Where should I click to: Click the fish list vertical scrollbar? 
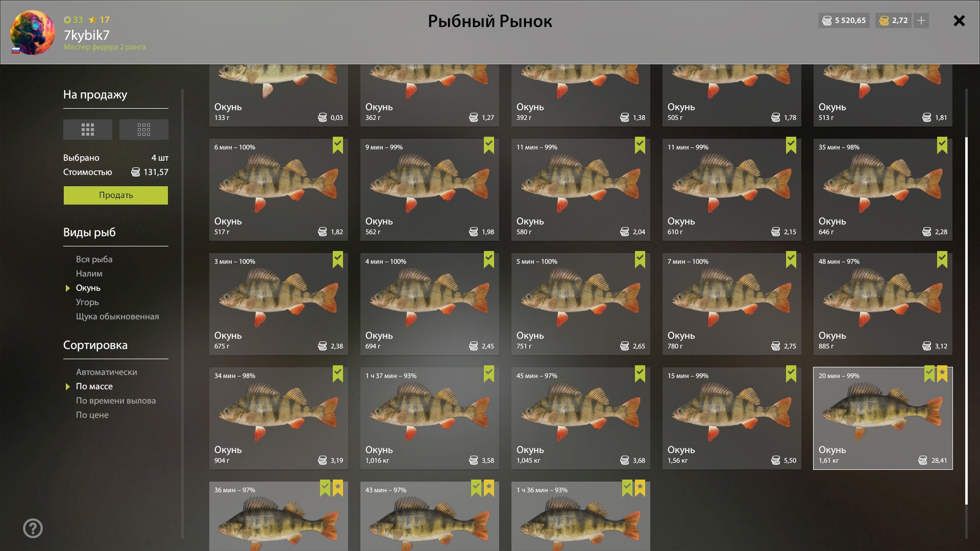[x=966, y=320]
